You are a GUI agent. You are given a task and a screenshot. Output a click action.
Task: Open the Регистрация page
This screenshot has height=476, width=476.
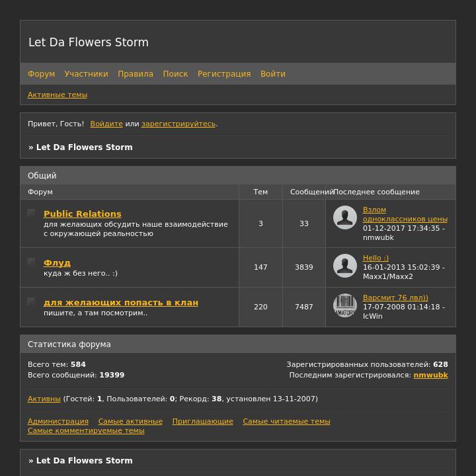(x=224, y=74)
